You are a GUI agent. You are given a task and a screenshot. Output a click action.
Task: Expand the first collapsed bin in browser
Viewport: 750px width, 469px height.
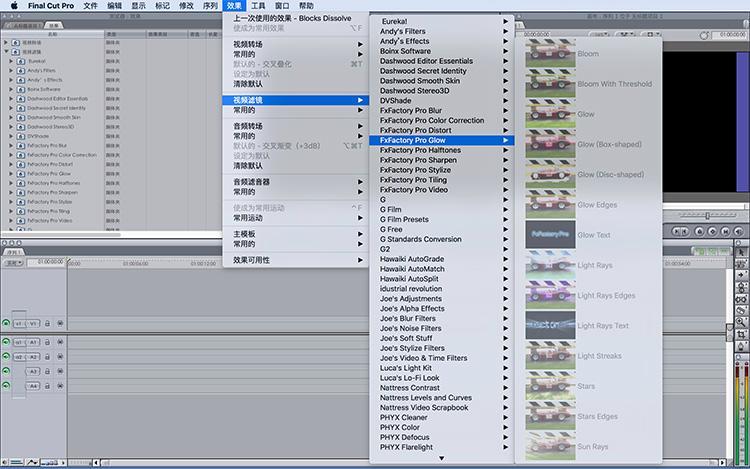[6, 43]
